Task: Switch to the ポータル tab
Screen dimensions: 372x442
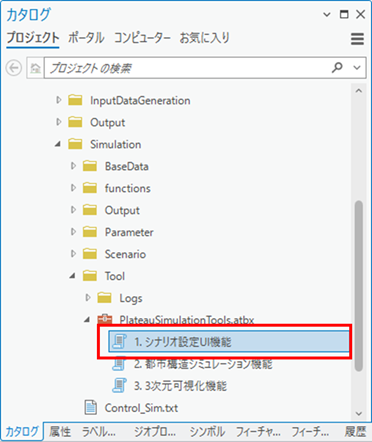Action: click(86, 38)
